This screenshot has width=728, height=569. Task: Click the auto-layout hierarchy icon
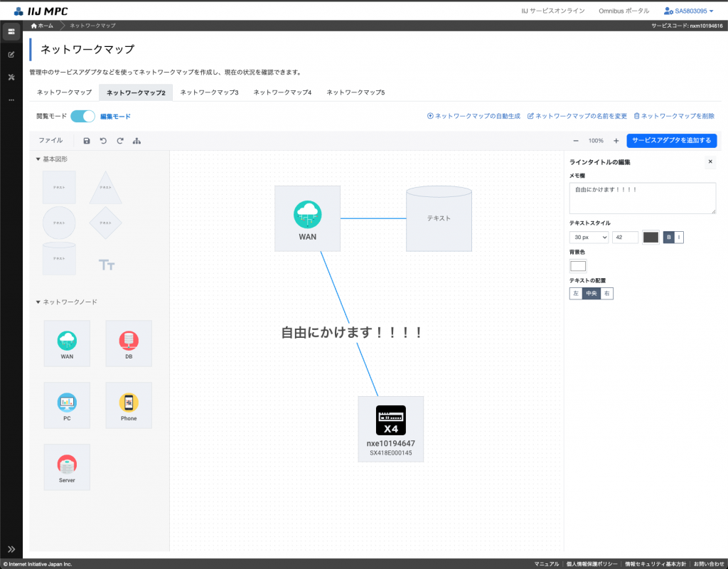click(137, 141)
